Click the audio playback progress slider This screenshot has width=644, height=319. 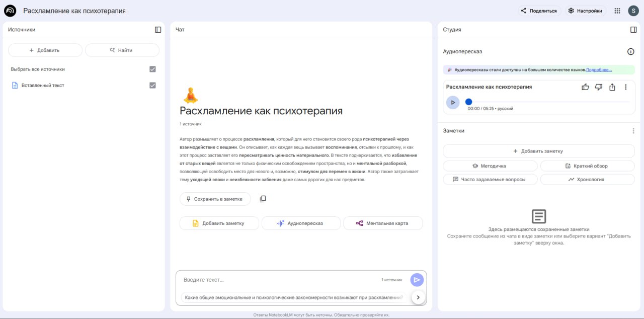[x=468, y=101]
